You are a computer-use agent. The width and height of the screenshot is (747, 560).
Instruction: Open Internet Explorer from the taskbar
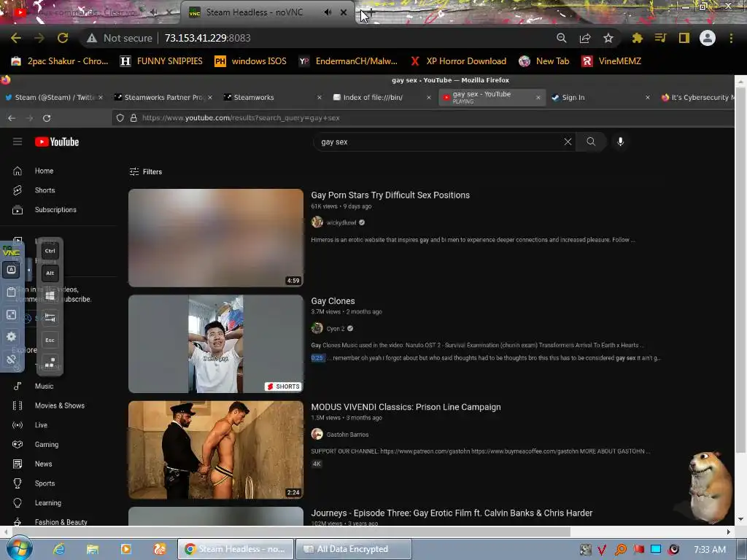click(59, 549)
